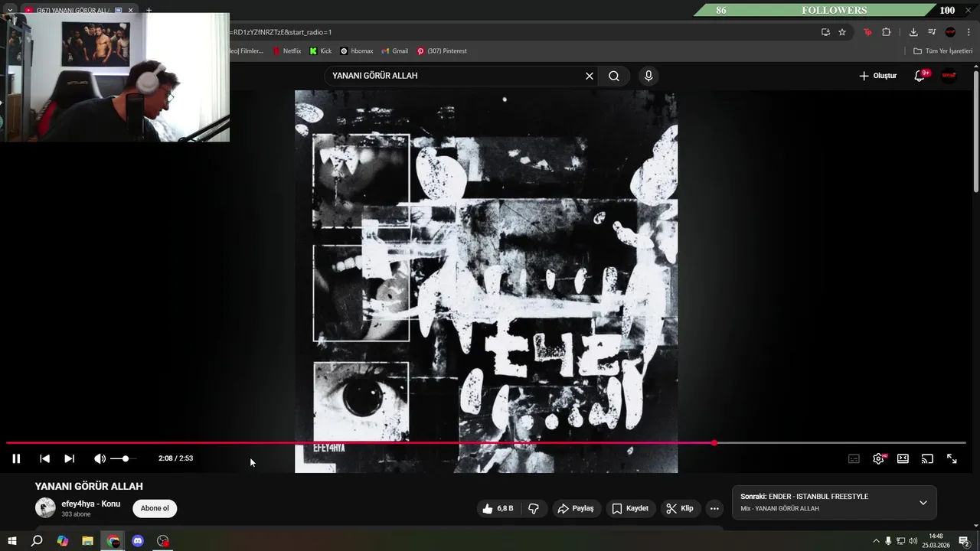
Task: Open Chrome extensions puzzle menu
Action: pyautogui.click(x=887, y=32)
